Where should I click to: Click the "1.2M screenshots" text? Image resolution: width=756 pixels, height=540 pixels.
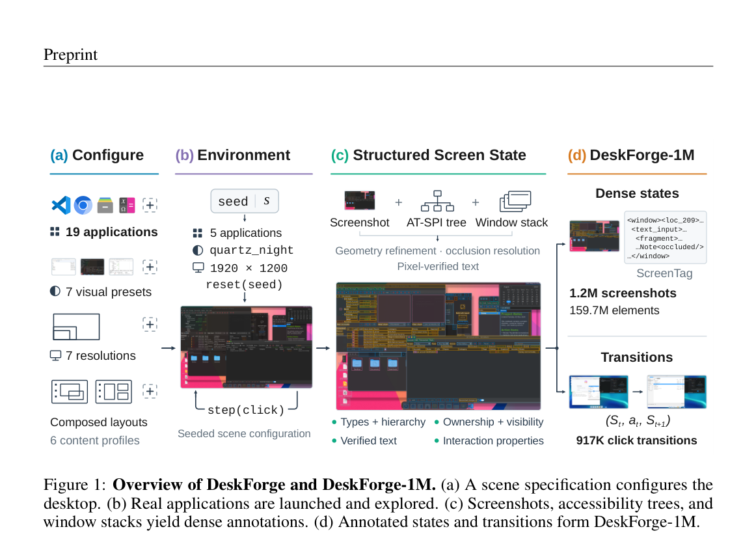(623, 293)
